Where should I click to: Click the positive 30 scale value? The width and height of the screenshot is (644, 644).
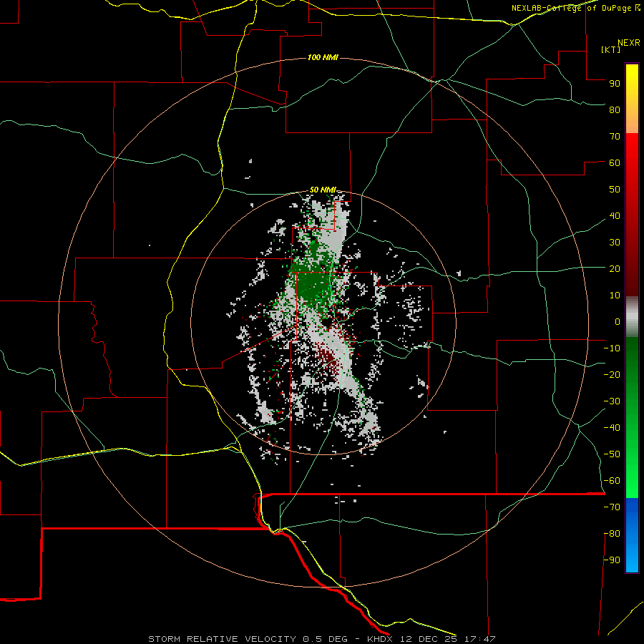(x=615, y=243)
